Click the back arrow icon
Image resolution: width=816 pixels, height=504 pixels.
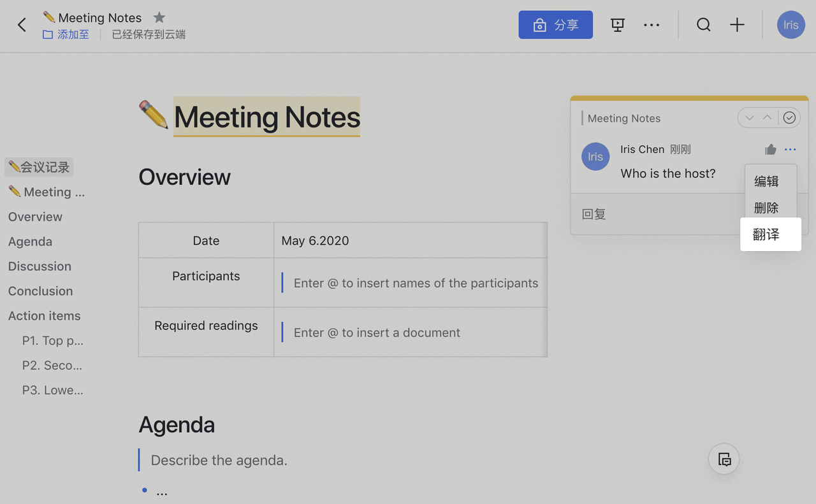[22, 25]
